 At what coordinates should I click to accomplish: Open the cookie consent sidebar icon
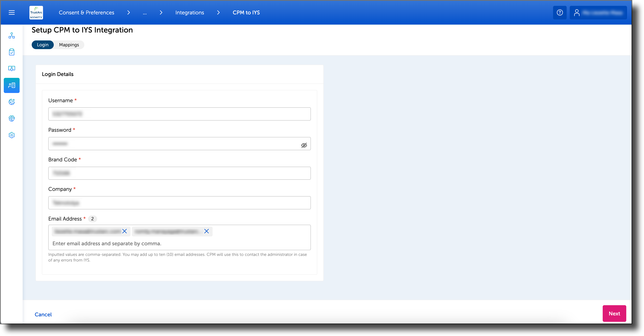[x=12, y=102]
